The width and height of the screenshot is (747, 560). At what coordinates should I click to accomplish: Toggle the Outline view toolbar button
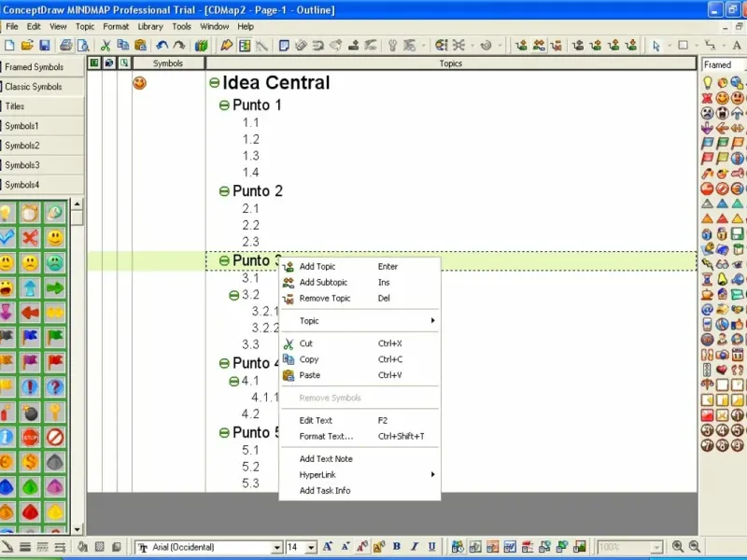click(245, 45)
